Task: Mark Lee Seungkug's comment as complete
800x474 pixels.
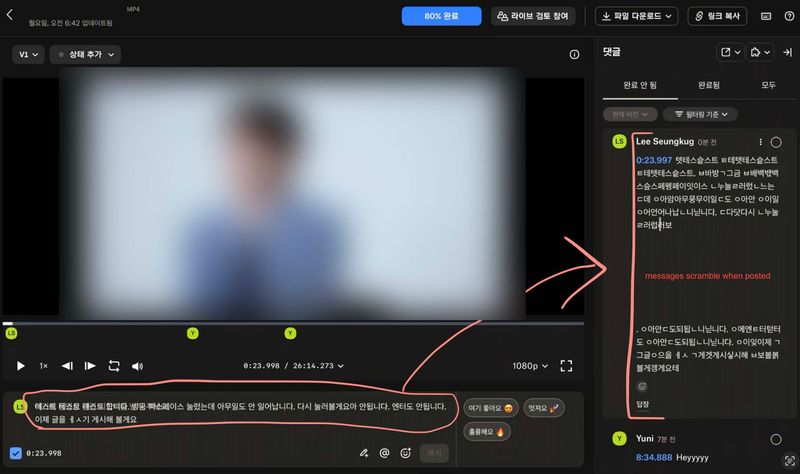Action: 776,142
